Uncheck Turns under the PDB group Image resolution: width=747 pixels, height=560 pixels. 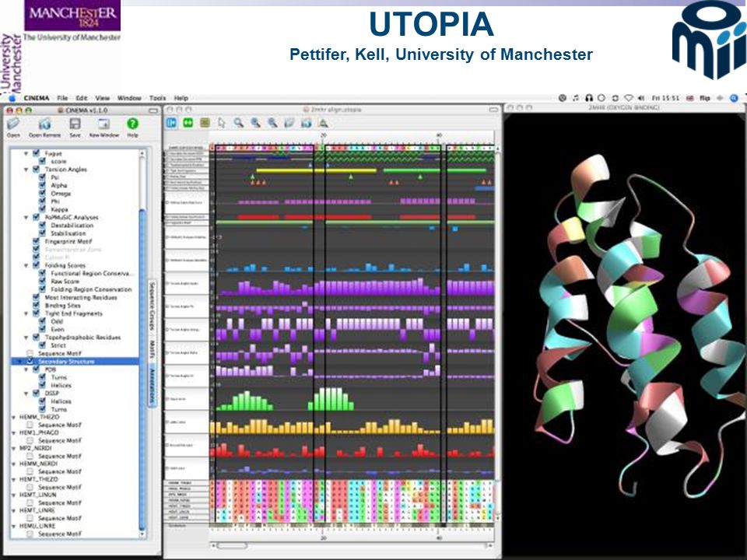(42, 377)
